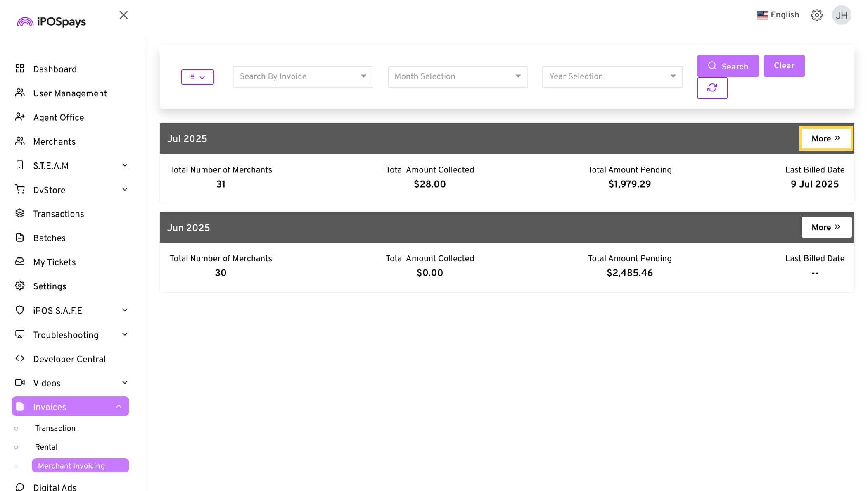Click the refresh icon button
Screen dimensions: 868x491
click(712, 88)
